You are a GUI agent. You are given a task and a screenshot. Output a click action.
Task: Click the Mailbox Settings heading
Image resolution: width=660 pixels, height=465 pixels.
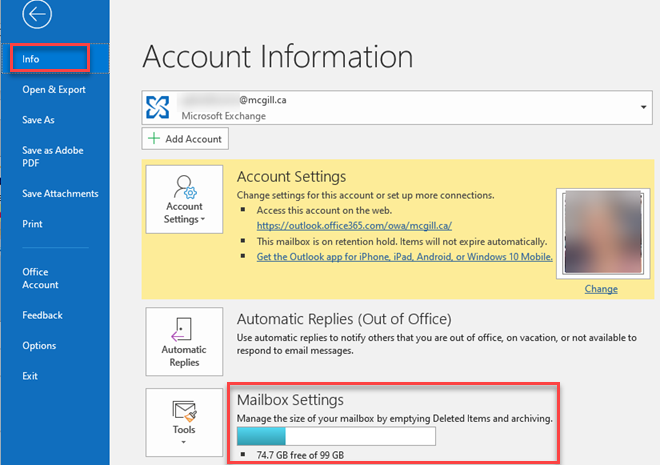pos(290,400)
